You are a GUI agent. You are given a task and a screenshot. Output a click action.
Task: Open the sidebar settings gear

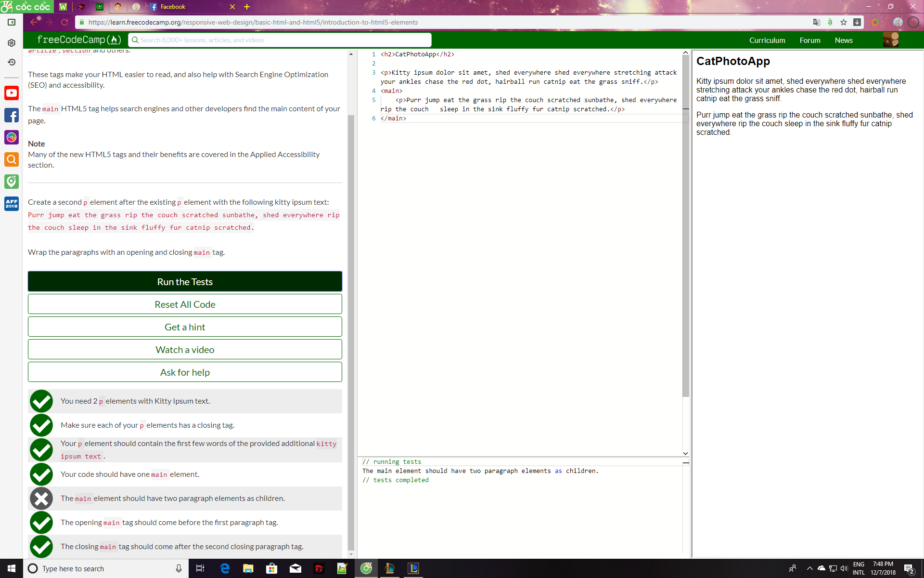click(x=12, y=43)
